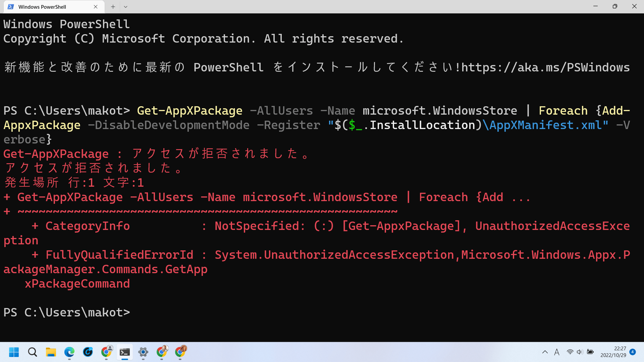644x362 pixels.
Task: Click the battery status icon
Action: (x=590, y=352)
